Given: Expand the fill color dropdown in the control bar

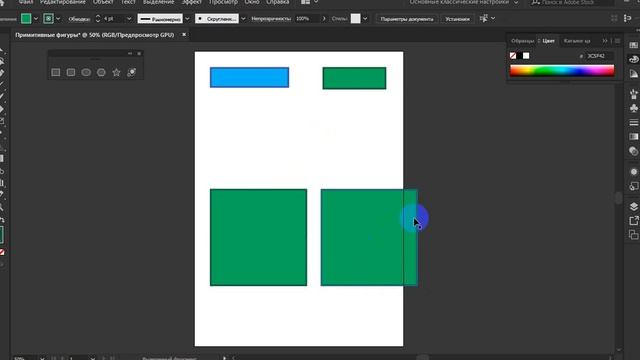Looking at the screenshot, I should point(36,19).
